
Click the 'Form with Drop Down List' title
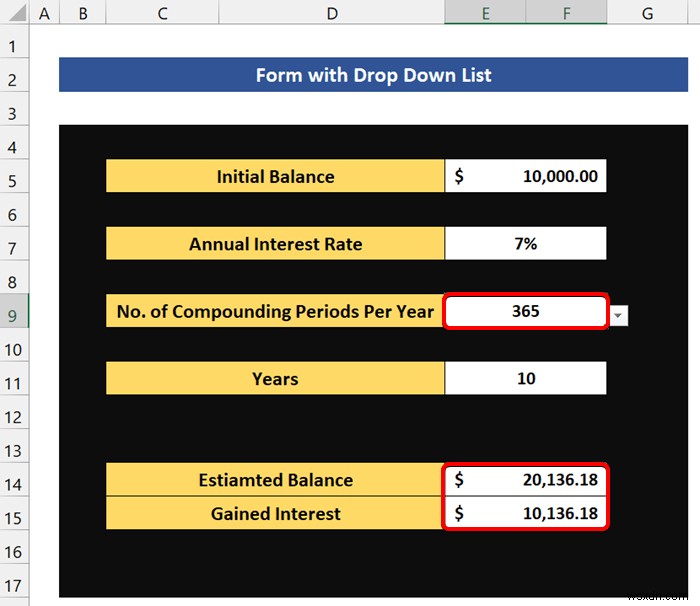(x=373, y=75)
